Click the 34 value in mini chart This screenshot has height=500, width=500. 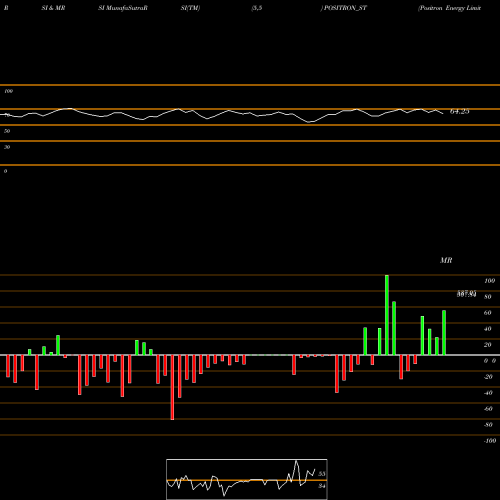coord(322,486)
